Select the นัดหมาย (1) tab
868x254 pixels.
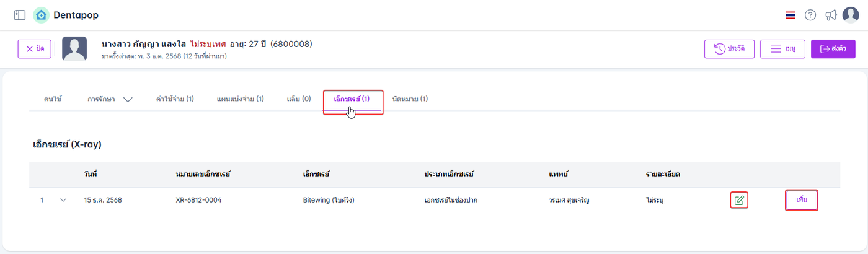tap(410, 99)
